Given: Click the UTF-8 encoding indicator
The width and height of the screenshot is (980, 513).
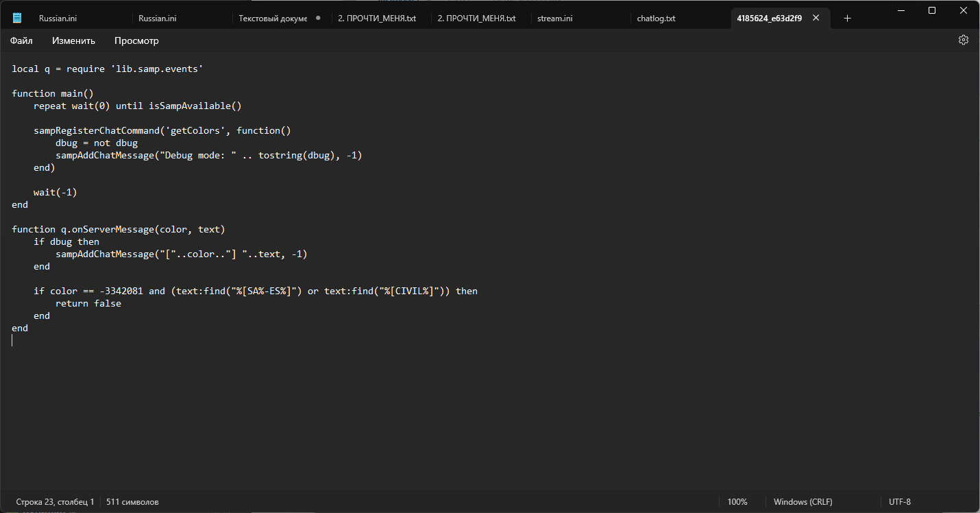Looking at the screenshot, I should 899,502.
